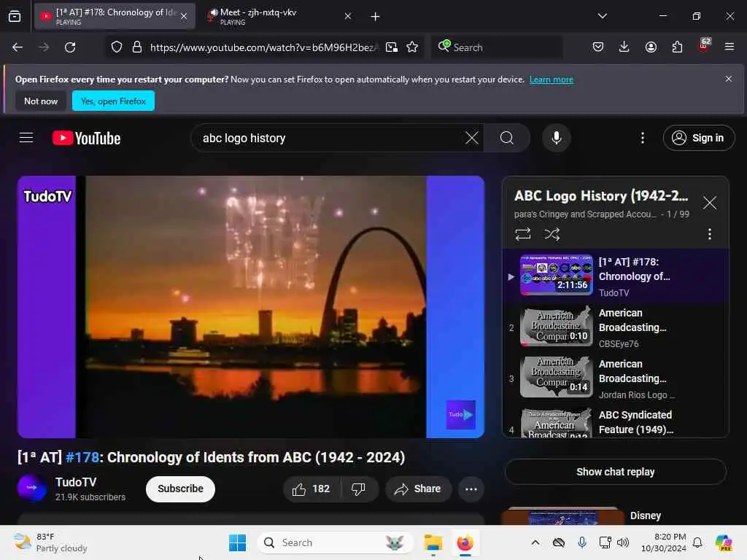The image size is (747, 560).
Task: Open more actions ellipsis under video
Action: (x=471, y=489)
